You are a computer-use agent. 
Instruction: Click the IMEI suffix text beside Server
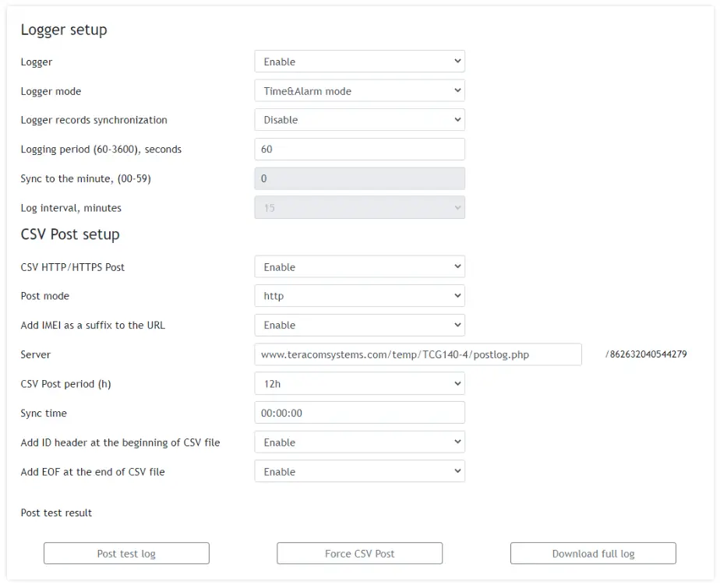point(646,354)
